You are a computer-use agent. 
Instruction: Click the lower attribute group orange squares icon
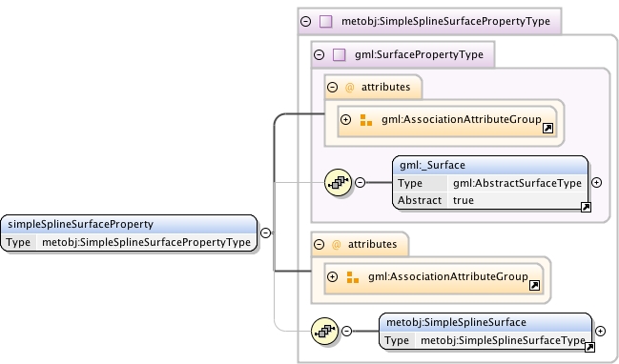[x=353, y=277]
